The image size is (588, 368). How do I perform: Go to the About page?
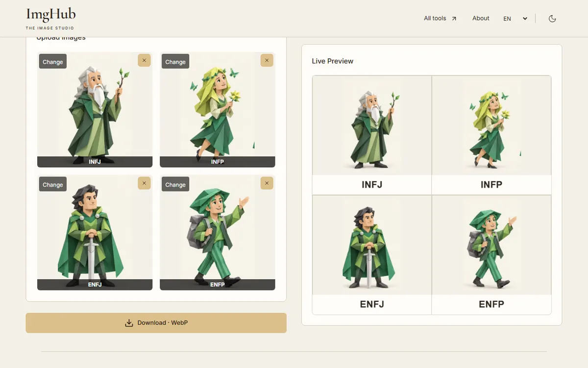point(481,18)
